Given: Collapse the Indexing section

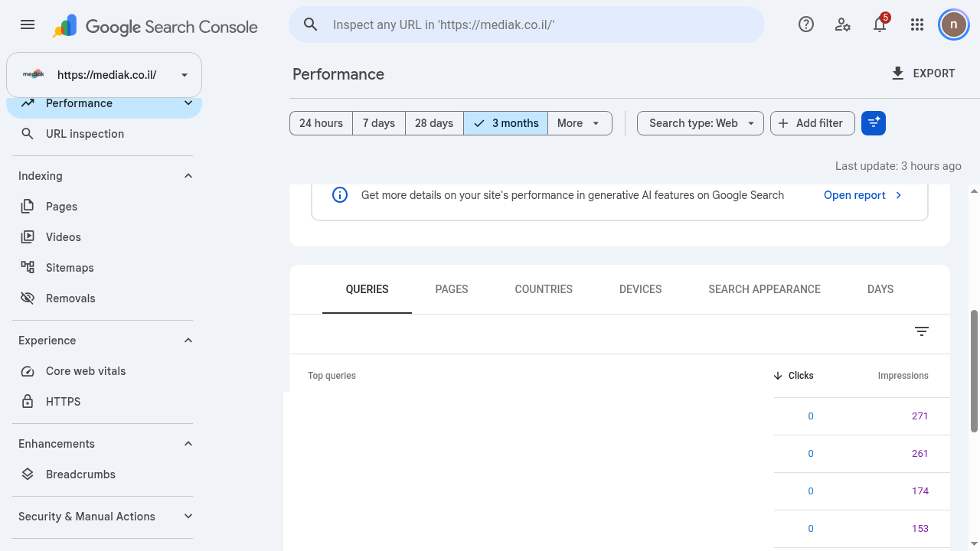Looking at the screenshot, I should coord(188,176).
